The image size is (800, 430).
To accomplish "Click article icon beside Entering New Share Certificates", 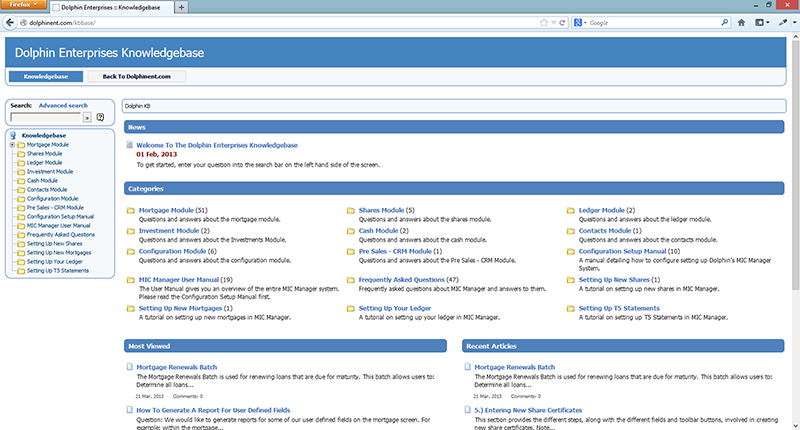I will [468, 410].
